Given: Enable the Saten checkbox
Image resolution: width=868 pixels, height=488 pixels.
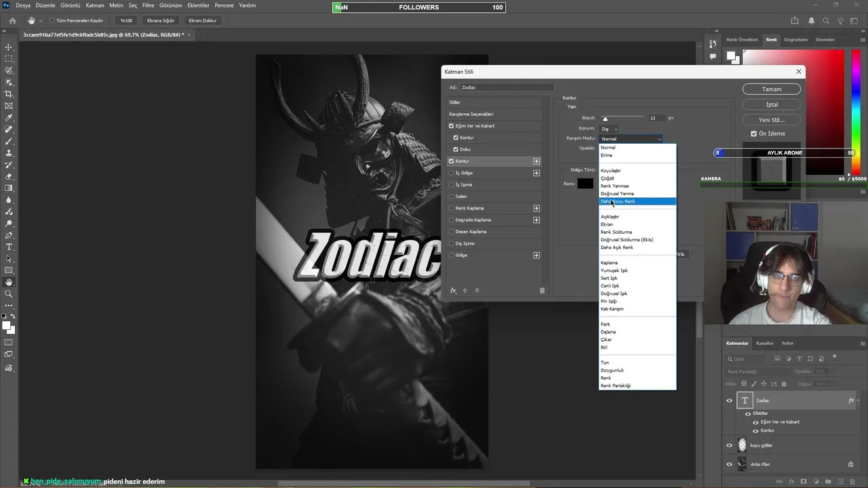Looking at the screenshot, I should point(452,197).
